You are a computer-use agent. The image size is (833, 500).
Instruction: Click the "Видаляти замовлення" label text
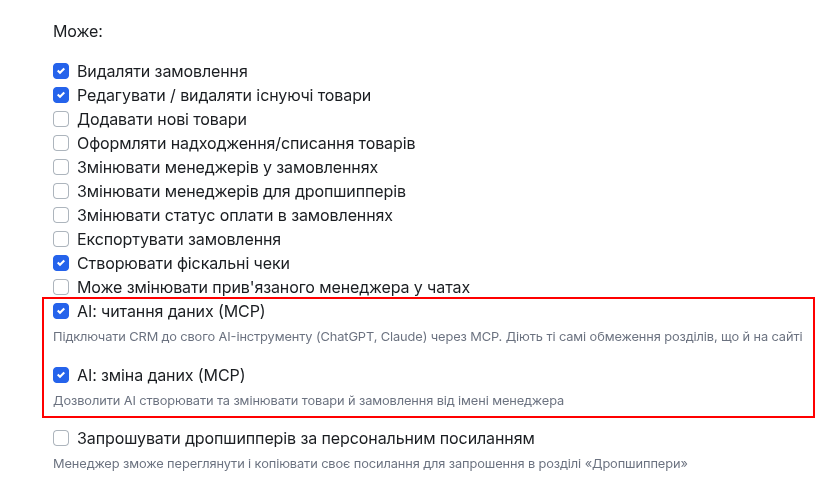163,72
